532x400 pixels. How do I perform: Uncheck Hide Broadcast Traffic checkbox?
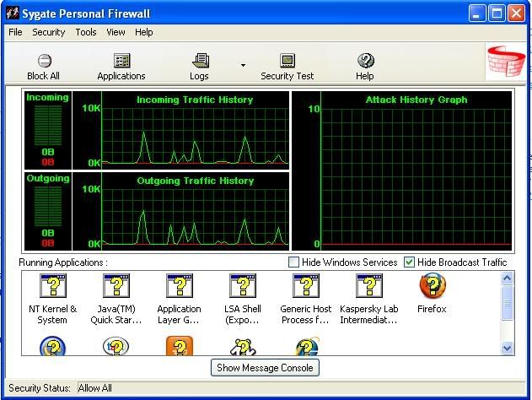(409, 262)
